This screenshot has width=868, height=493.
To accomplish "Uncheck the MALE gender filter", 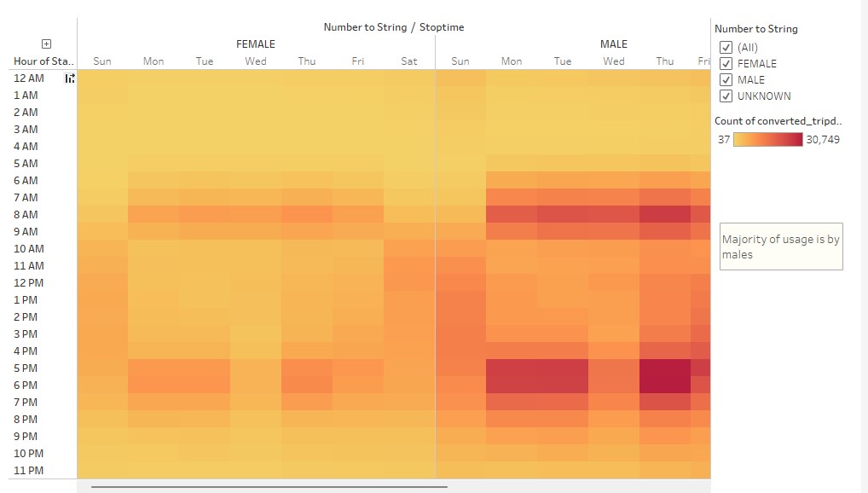I will point(726,79).
